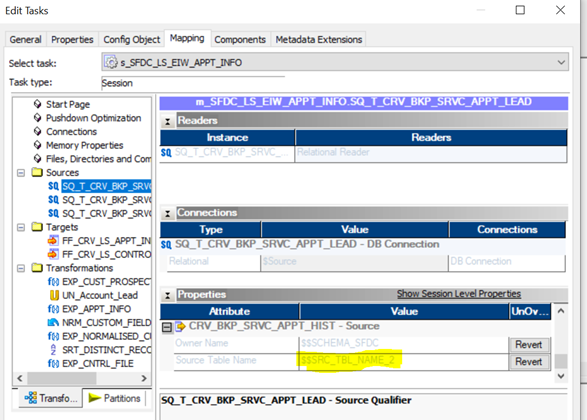Image resolution: width=587 pixels, height=420 pixels.
Task: Switch to the Partitions view tab
Action: pyautogui.click(x=114, y=398)
